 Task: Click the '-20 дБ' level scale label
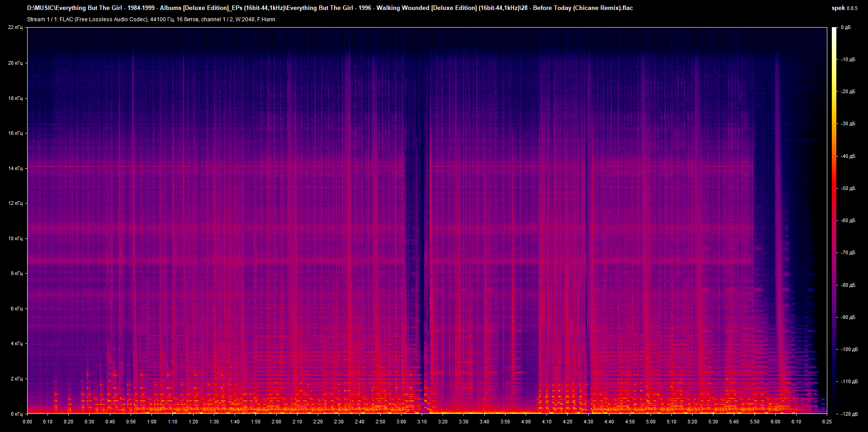pyautogui.click(x=848, y=91)
